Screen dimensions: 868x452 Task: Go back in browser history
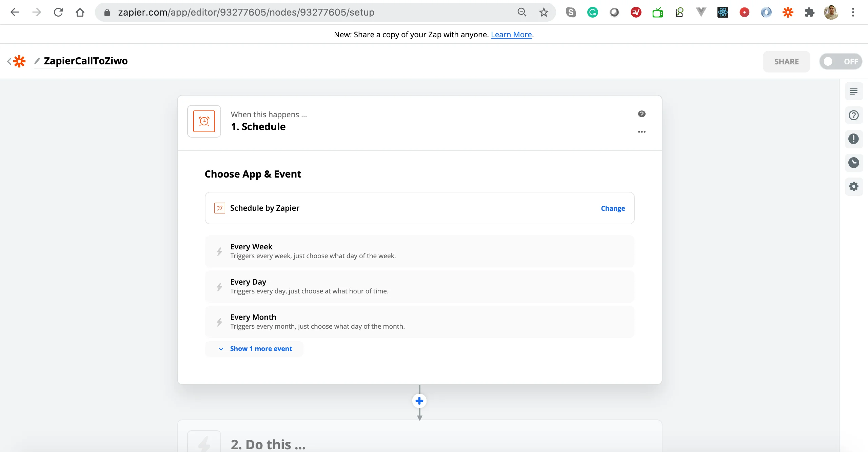coord(15,12)
